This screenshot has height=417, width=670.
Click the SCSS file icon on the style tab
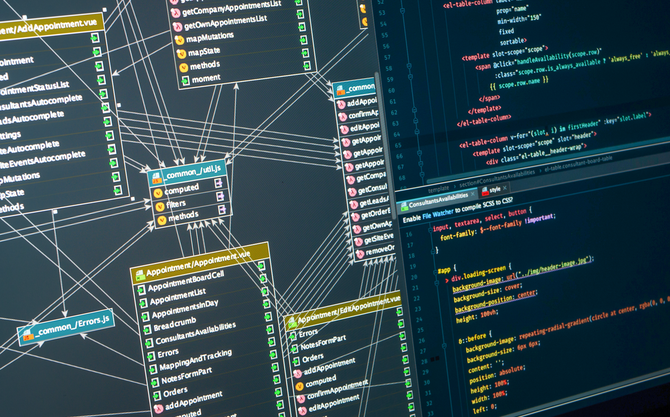(485, 192)
